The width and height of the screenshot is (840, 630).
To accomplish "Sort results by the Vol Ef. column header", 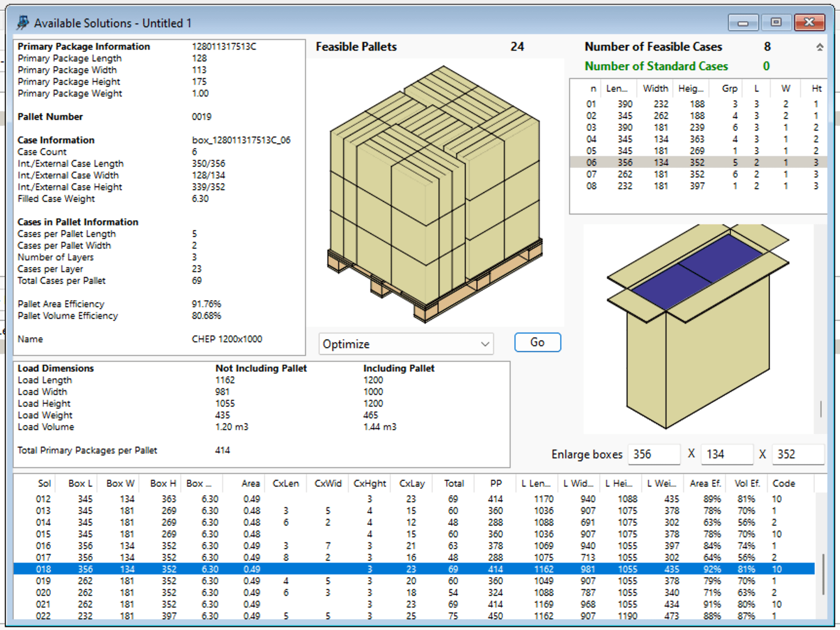I will click(x=747, y=483).
